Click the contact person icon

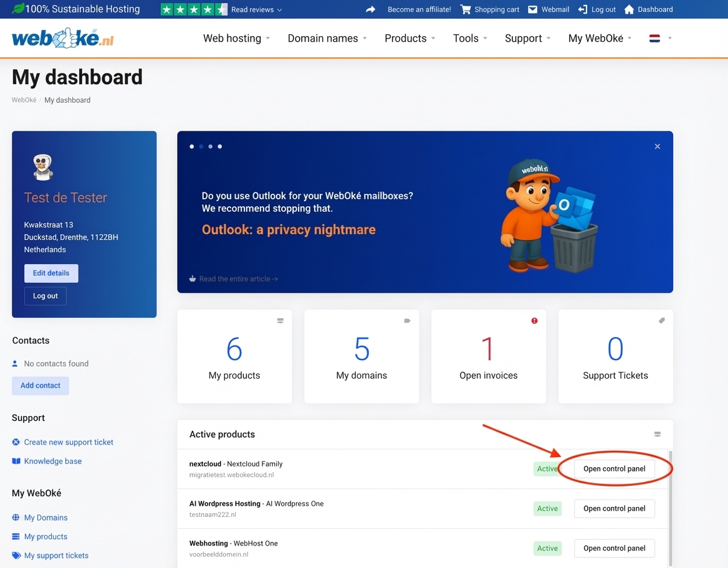pyautogui.click(x=15, y=364)
